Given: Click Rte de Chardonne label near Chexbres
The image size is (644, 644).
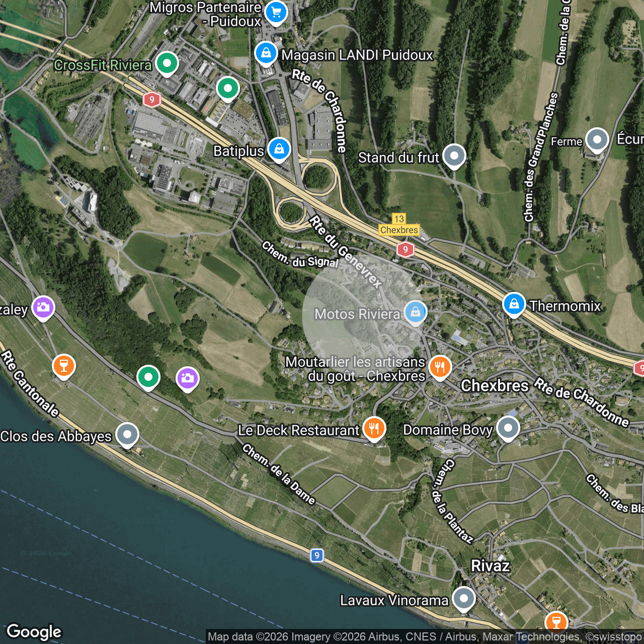Looking at the screenshot, I should (x=581, y=402).
